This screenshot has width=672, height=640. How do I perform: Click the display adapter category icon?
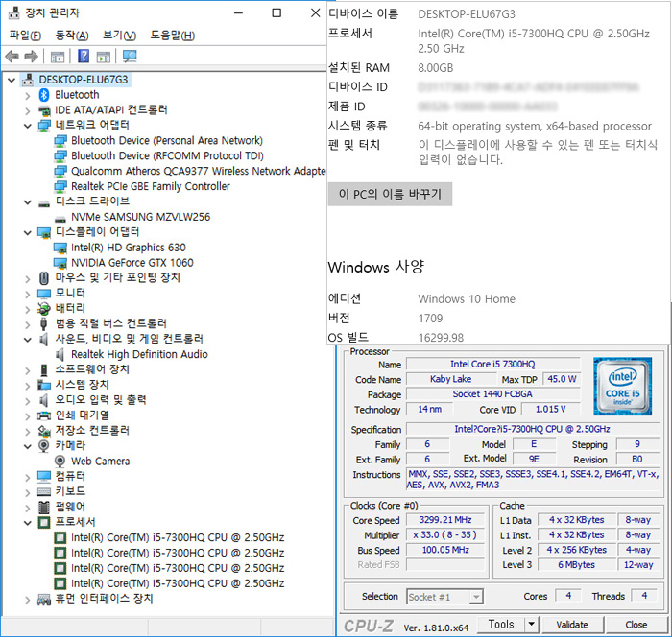click(x=44, y=233)
